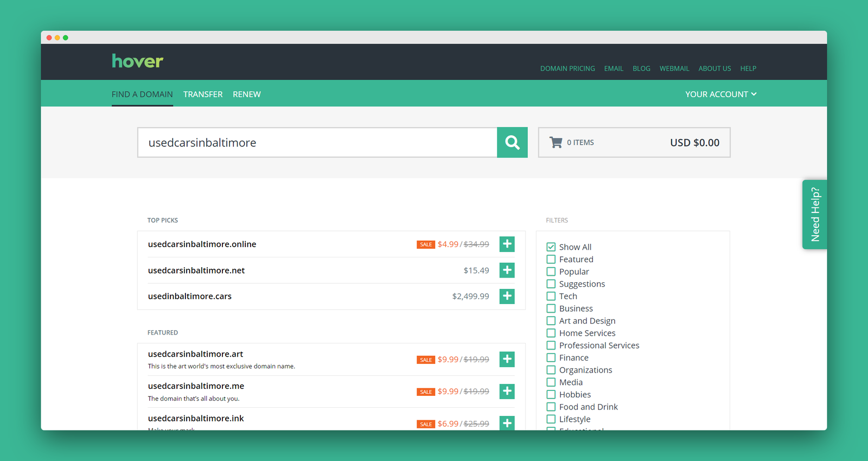Select the Hobbies filter
This screenshot has width=868, height=461.
coord(551,395)
